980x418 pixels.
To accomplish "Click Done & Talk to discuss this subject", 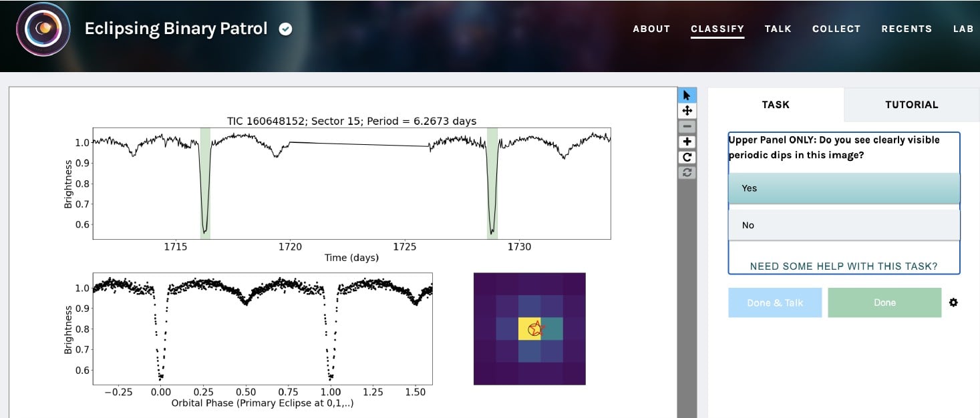I will click(x=775, y=302).
